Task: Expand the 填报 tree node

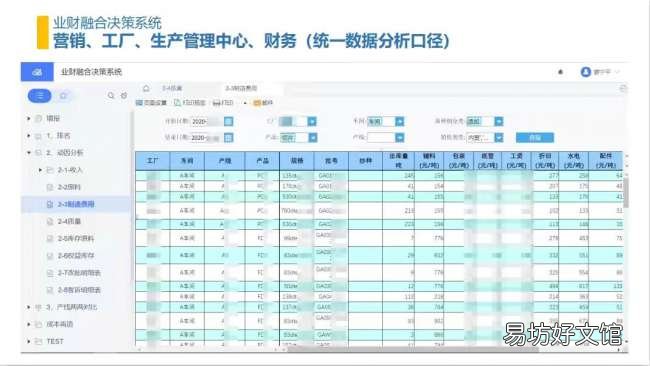Action: 29,119
